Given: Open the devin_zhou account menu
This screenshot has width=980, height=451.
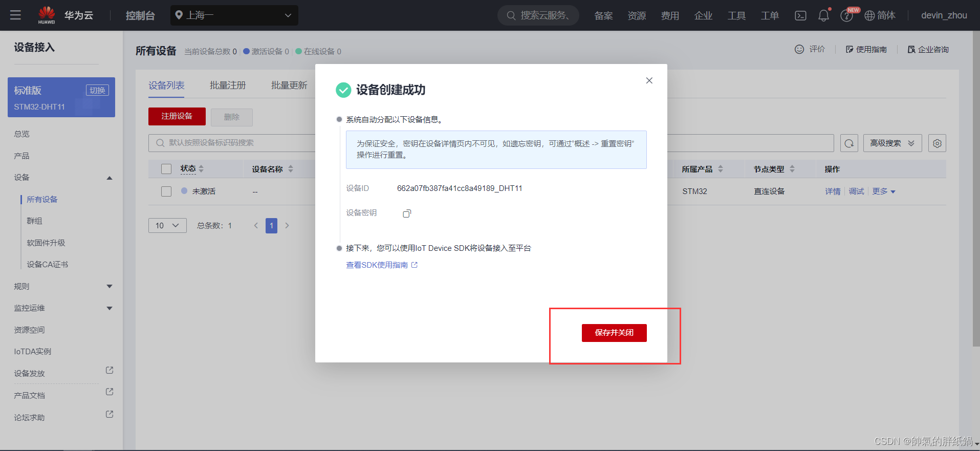Looking at the screenshot, I should 944,15.
